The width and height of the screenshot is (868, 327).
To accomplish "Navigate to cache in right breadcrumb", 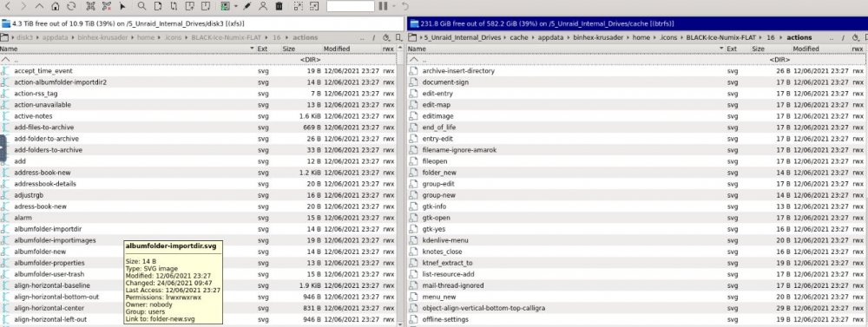I will 519,37.
